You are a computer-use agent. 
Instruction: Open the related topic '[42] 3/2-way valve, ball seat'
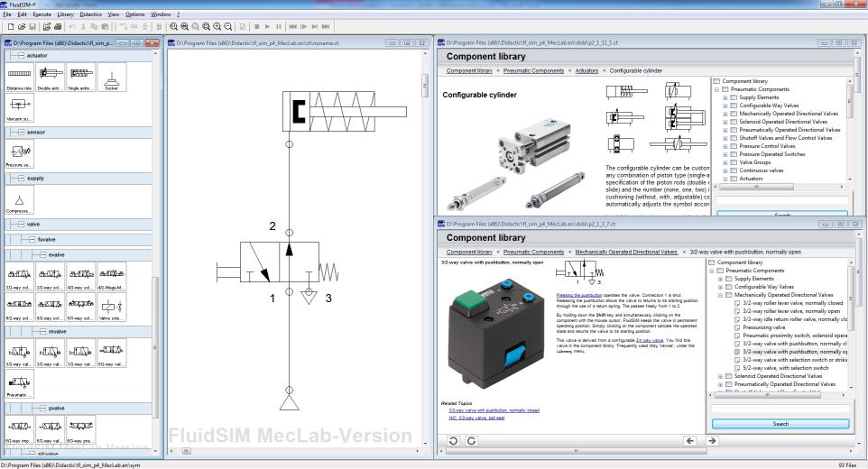tap(476, 418)
